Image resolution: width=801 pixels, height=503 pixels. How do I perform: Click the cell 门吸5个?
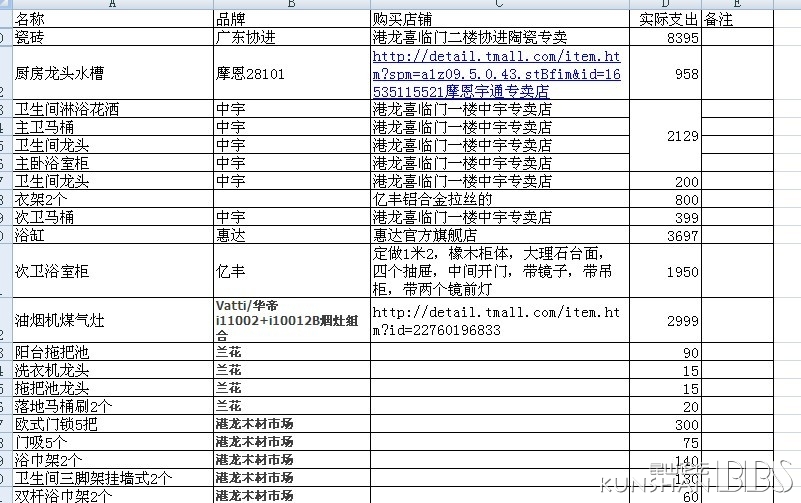point(112,442)
